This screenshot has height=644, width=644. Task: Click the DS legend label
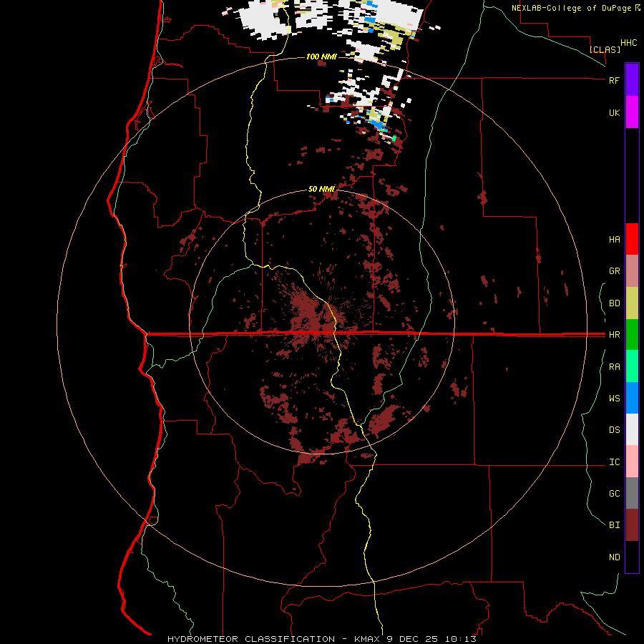(614, 430)
